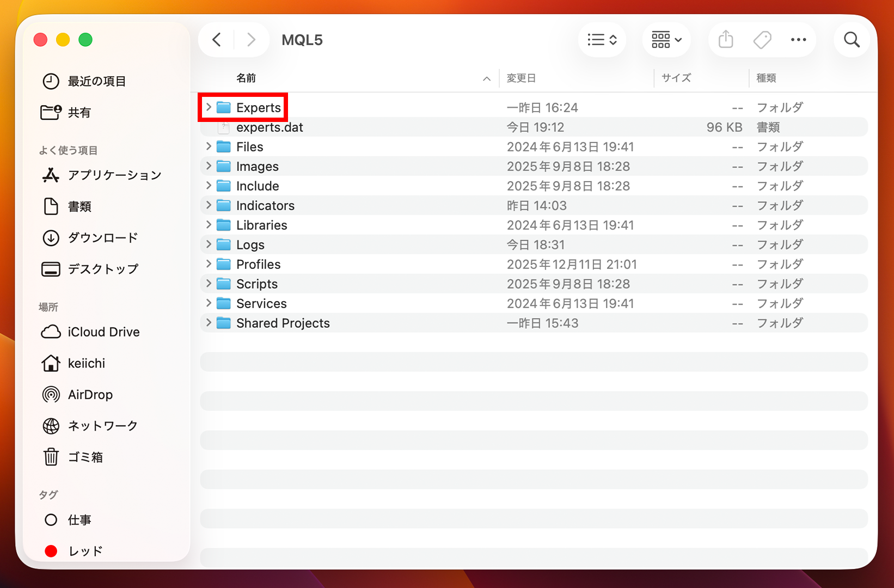Open the Share toolbar icon
This screenshot has width=894, height=588.
tap(725, 40)
